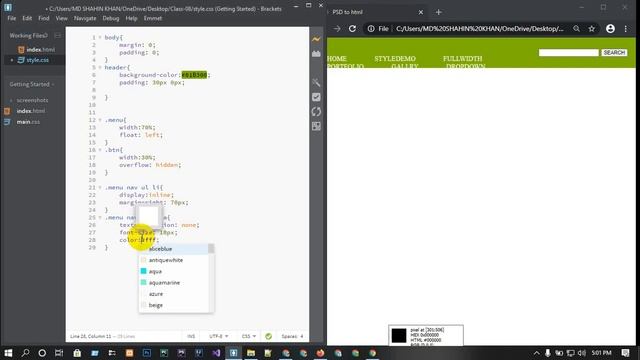Image resolution: width=640 pixels, height=360 pixels.
Task: Click the checkmark box icon in the Brackets sidebar
Action: tap(316, 97)
